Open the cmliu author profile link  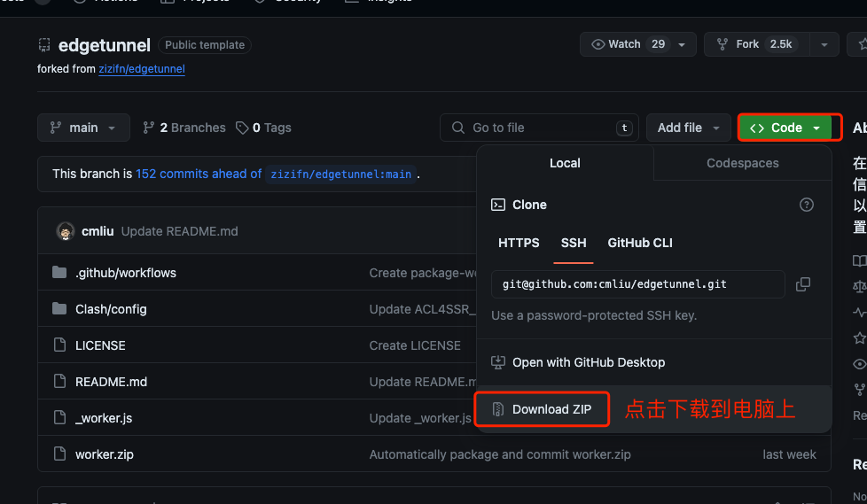pos(98,231)
